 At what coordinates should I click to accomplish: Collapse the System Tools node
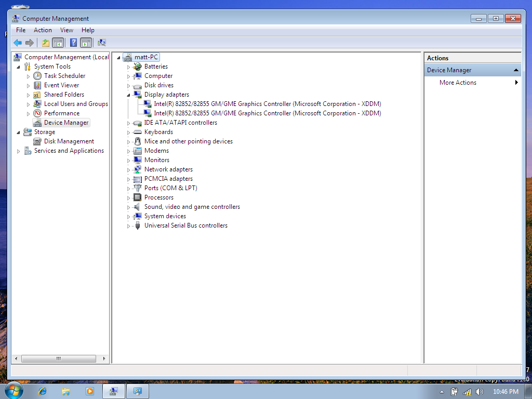tap(18, 67)
